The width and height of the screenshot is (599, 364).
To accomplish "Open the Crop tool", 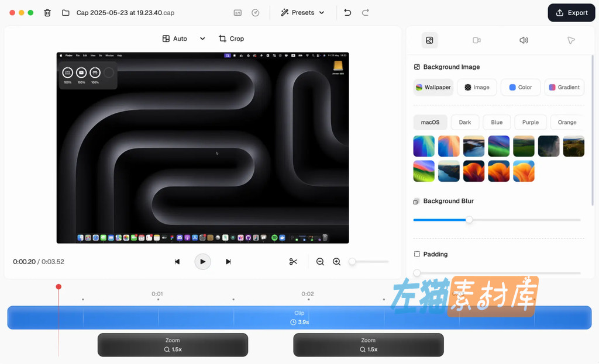I will click(x=231, y=39).
